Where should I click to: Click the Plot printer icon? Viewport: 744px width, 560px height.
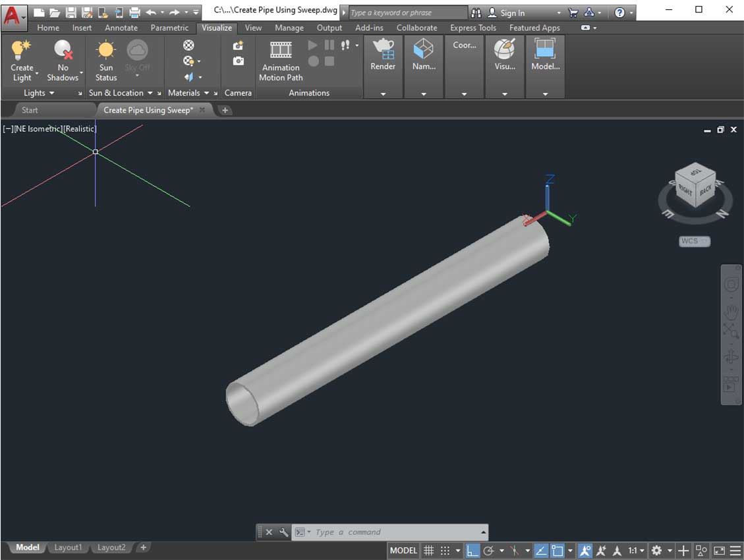pos(134,12)
